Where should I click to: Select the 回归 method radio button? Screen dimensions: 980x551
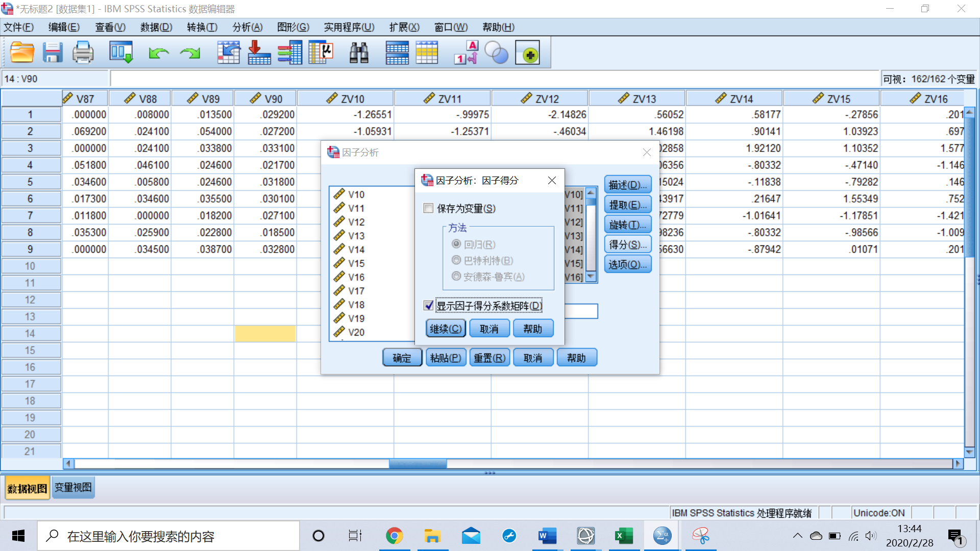click(x=456, y=244)
